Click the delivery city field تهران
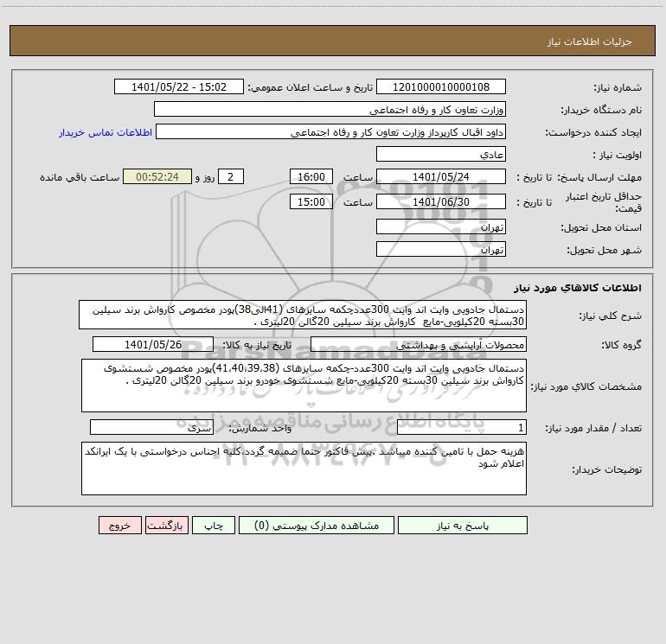Screen dimensions: 666x644 [x=441, y=249]
